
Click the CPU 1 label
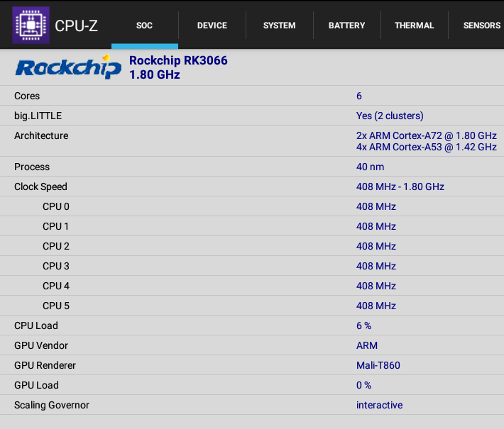[x=55, y=226]
